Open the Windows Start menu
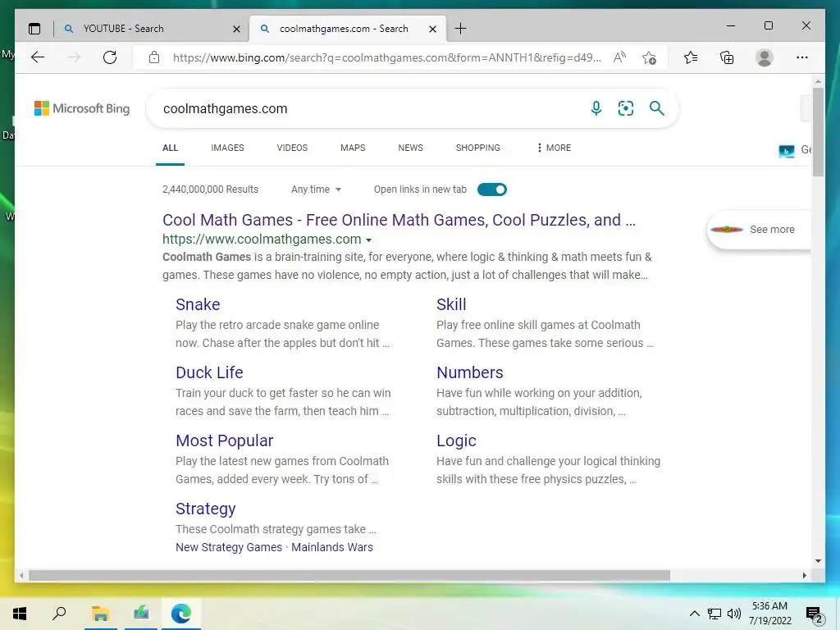Image resolution: width=840 pixels, height=630 pixels. pyautogui.click(x=20, y=614)
